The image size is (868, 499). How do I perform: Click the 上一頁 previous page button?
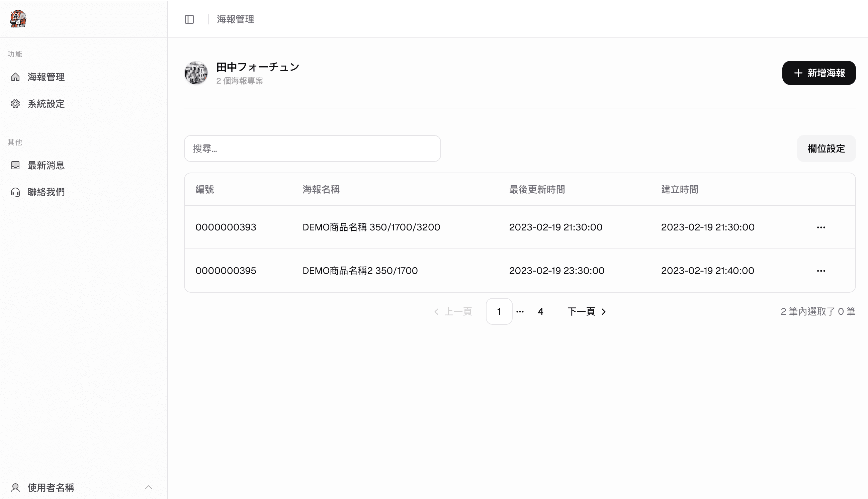tap(453, 311)
